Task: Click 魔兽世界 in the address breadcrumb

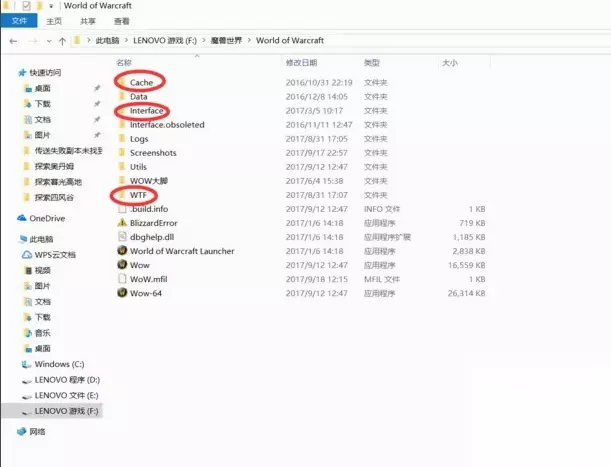Action: 226,40
